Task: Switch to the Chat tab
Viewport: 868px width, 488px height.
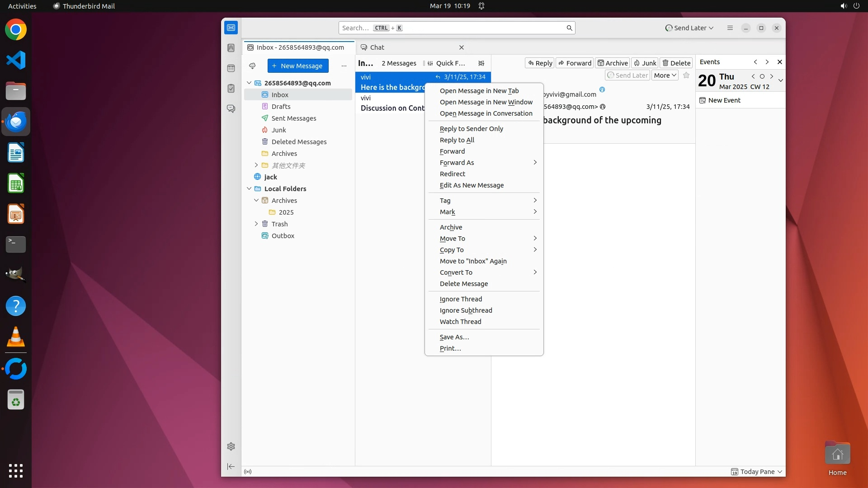Action: 377,47
